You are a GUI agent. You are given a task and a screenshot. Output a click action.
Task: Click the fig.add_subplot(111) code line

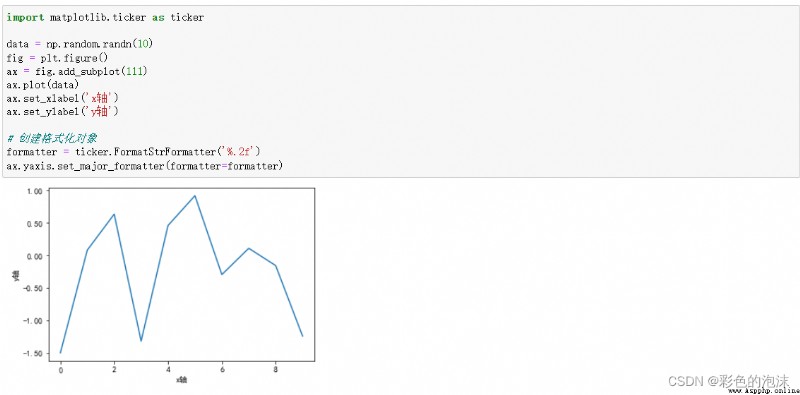pos(77,71)
